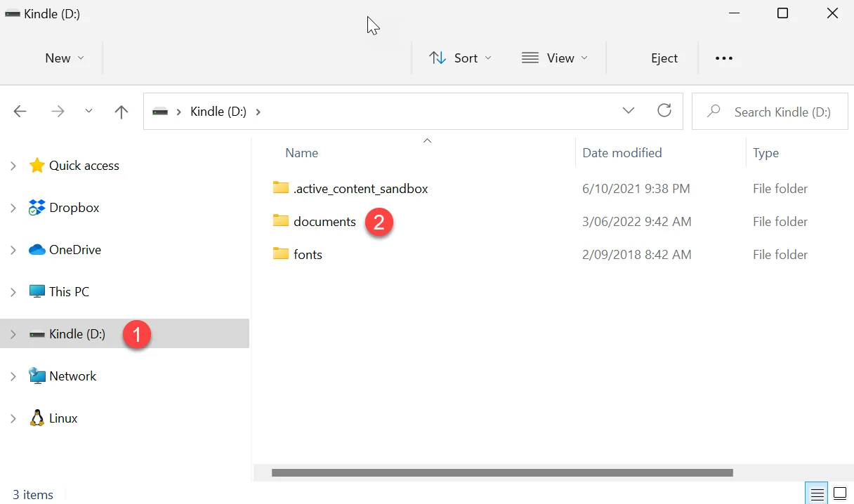Click the Network icon in sidebar
Image resolution: width=854 pixels, height=504 pixels.
37,376
